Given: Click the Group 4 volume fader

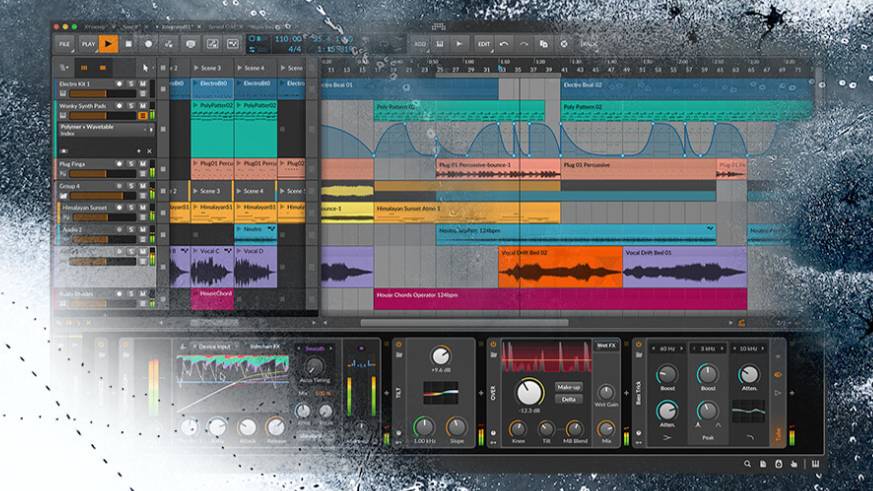Looking at the screenshot, I should (102, 196).
